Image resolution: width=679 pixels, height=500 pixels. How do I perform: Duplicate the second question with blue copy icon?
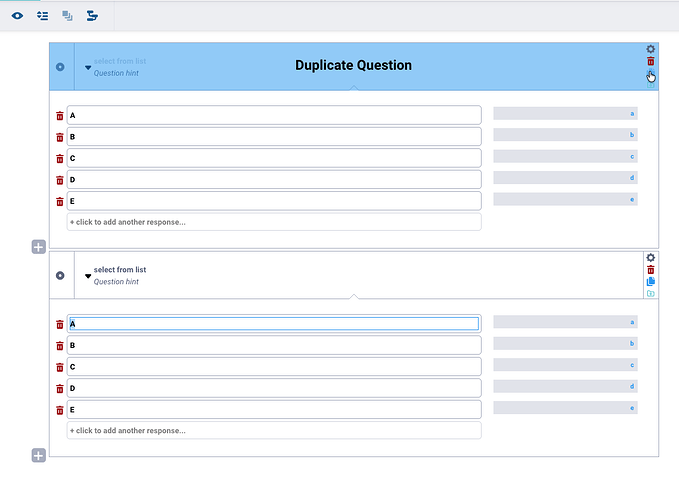tap(650, 281)
